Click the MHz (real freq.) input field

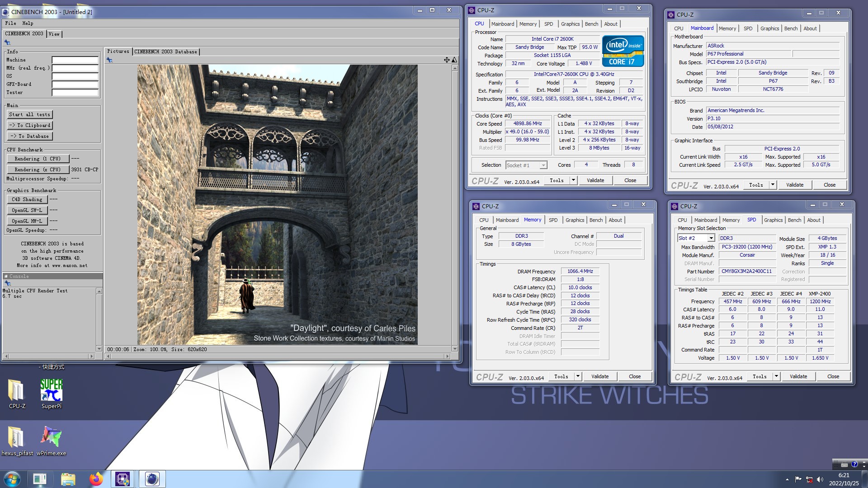[x=75, y=68]
